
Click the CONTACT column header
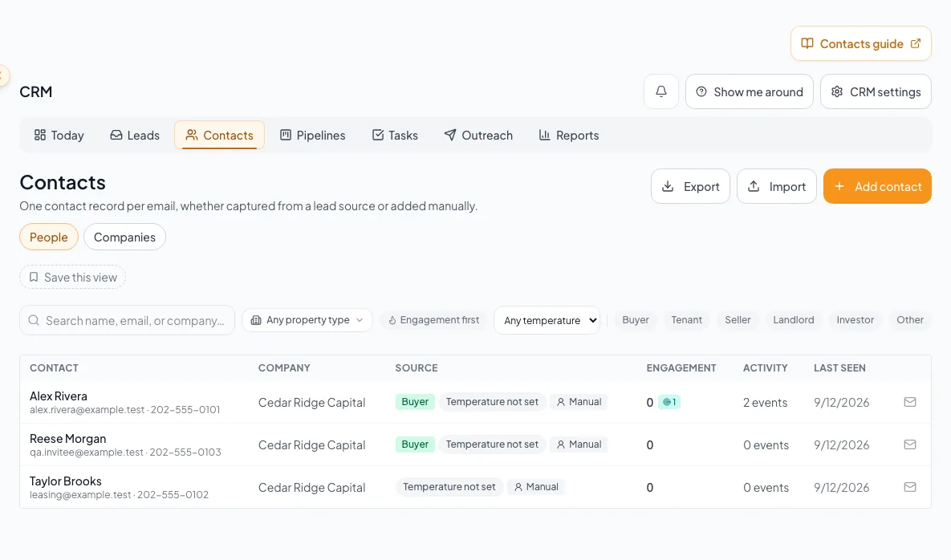tap(54, 368)
